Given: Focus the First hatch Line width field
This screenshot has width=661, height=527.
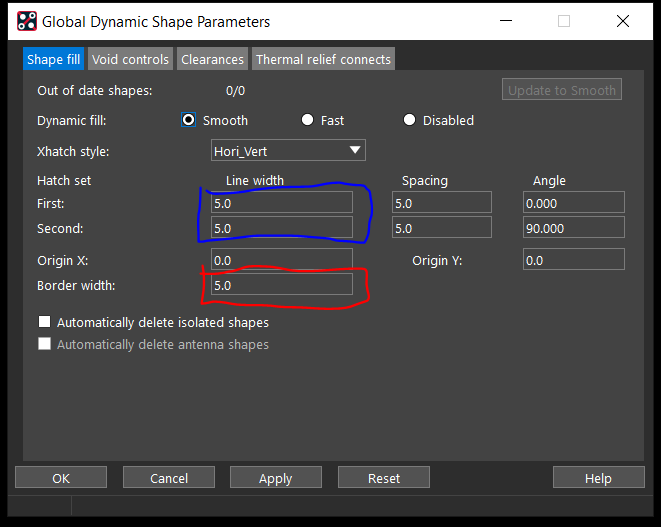Looking at the screenshot, I should [282, 203].
